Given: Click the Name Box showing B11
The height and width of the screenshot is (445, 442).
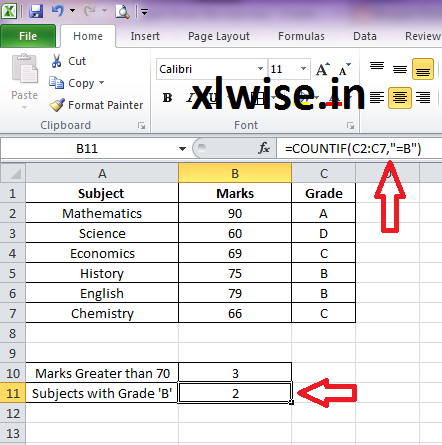Looking at the screenshot, I should 87,149.
